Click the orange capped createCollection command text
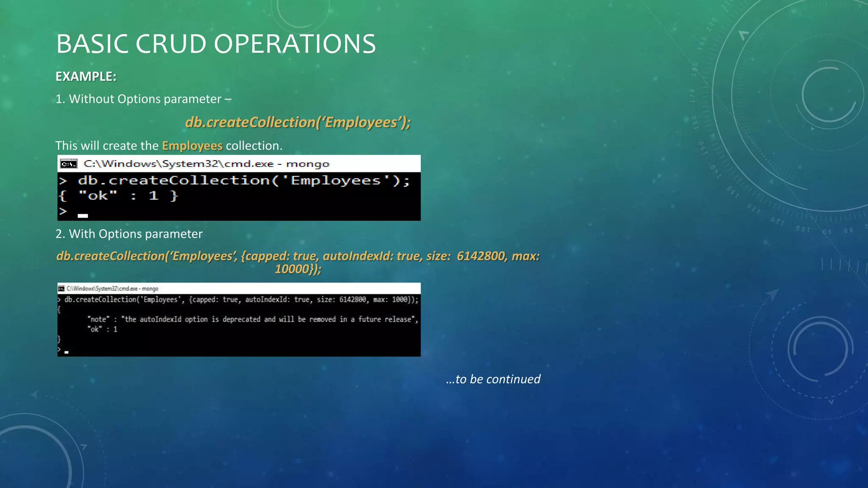 [298, 256]
